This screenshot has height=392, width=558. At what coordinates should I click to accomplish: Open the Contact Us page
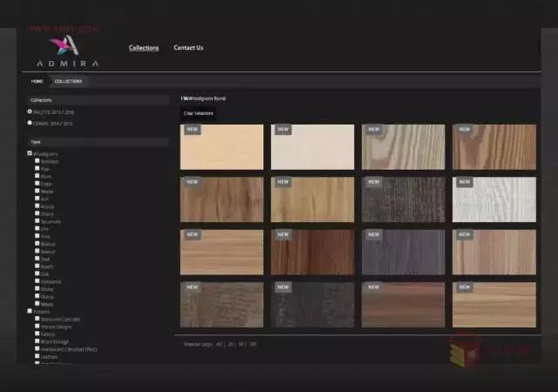[x=188, y=48]
